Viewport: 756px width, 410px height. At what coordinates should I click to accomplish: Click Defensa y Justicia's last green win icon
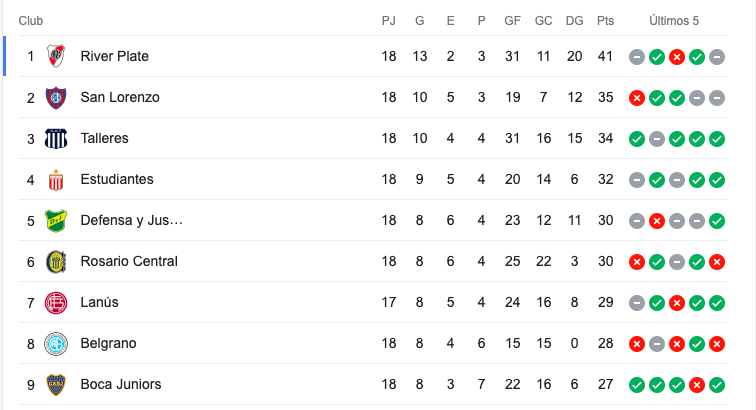pyautogui.click(x=716, y=221)
